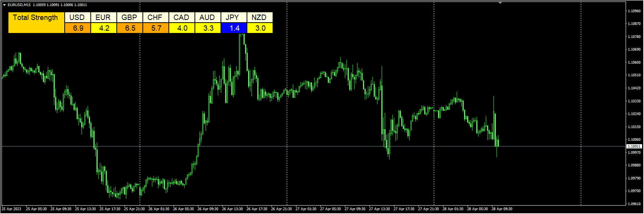Click the 27 Apr 09:30 time label
The width and height of the screenshot is (644, 214).
tap(355, 209)
